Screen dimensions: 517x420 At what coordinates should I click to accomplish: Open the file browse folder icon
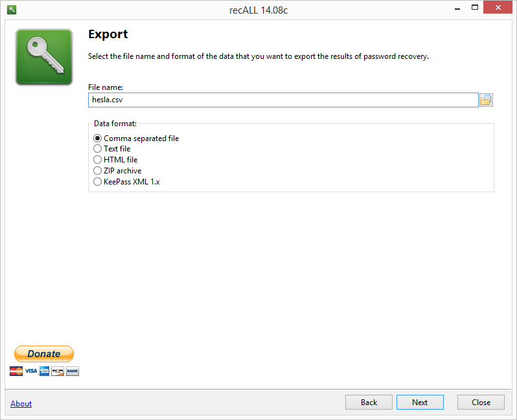486,100
